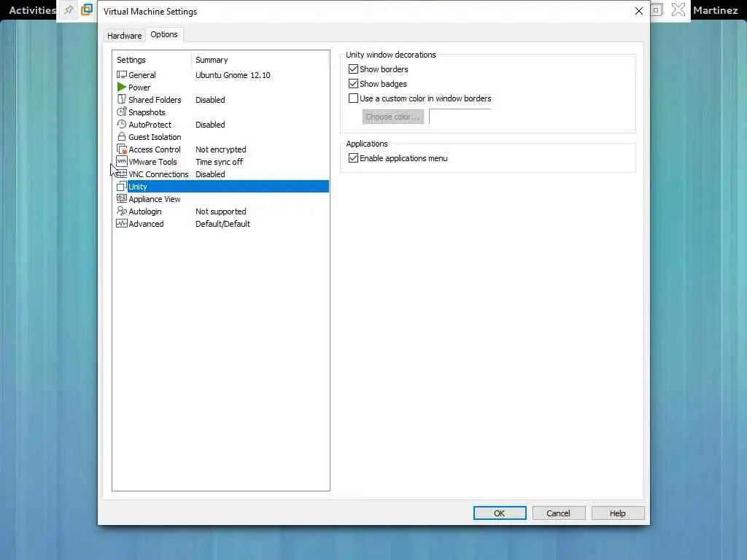Select the VNC Connections entry
The image size is (747, 560).
(x=158, y=174)
